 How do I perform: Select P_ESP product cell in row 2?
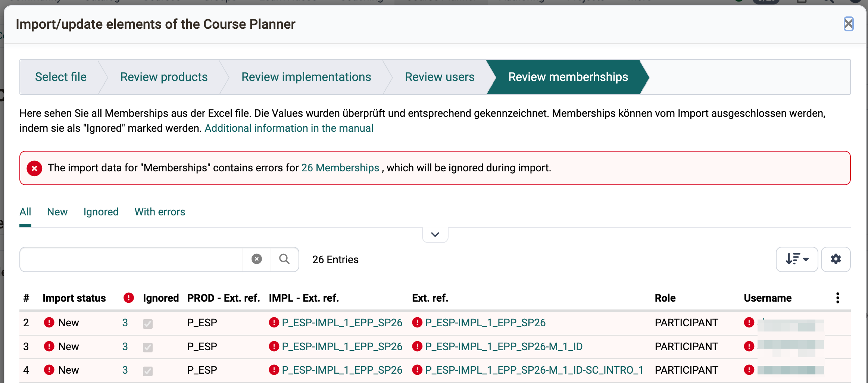202,323
